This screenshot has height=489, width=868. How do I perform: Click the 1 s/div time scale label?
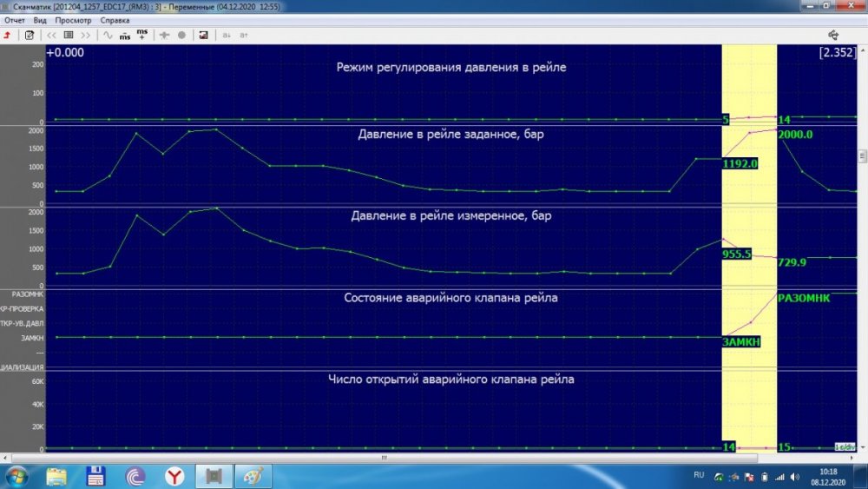(845, 447)
